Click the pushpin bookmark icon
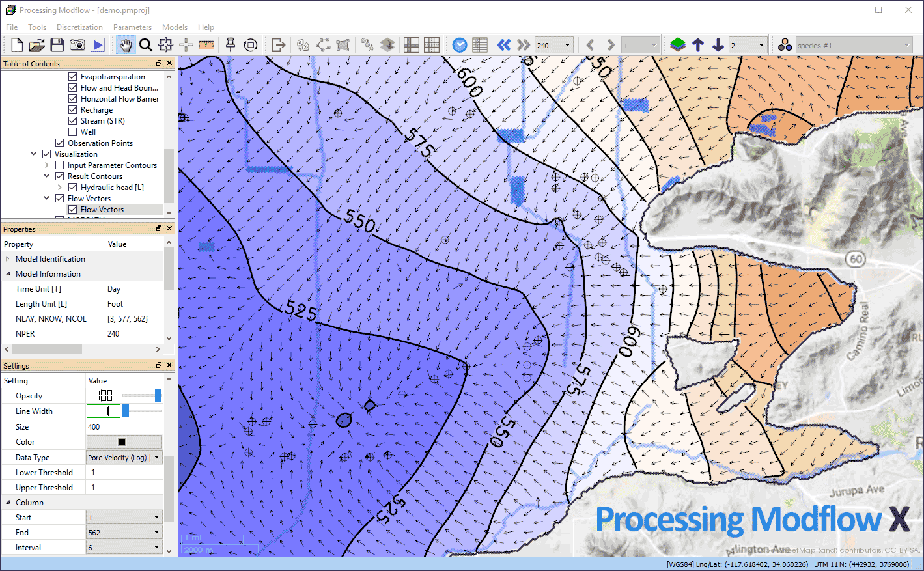Screen dimensions: 924x571 (x=230, y=45)
